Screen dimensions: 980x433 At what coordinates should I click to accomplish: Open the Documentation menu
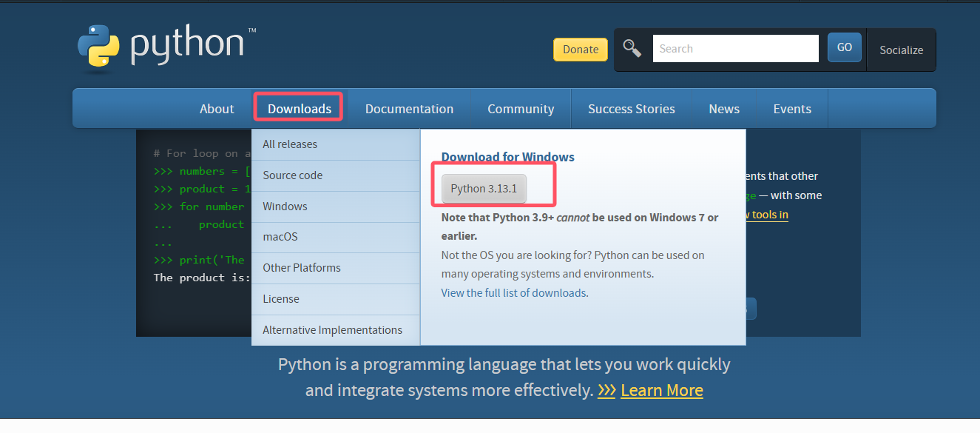409,109
